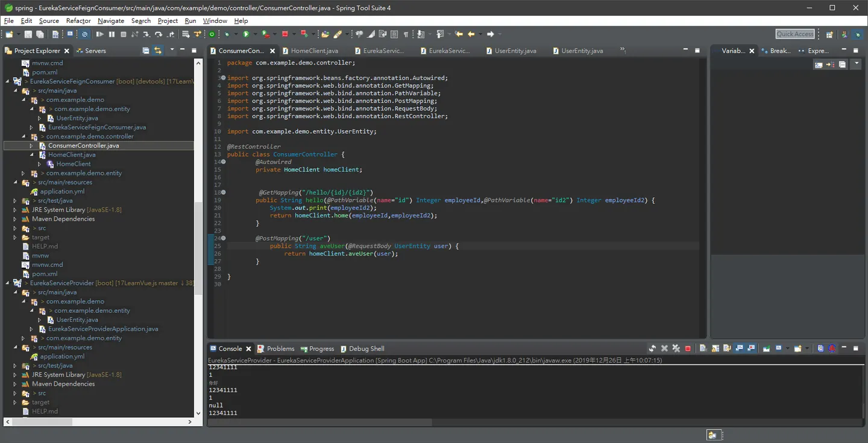Collapse All in Project Explorer

(x=146, y=51)
